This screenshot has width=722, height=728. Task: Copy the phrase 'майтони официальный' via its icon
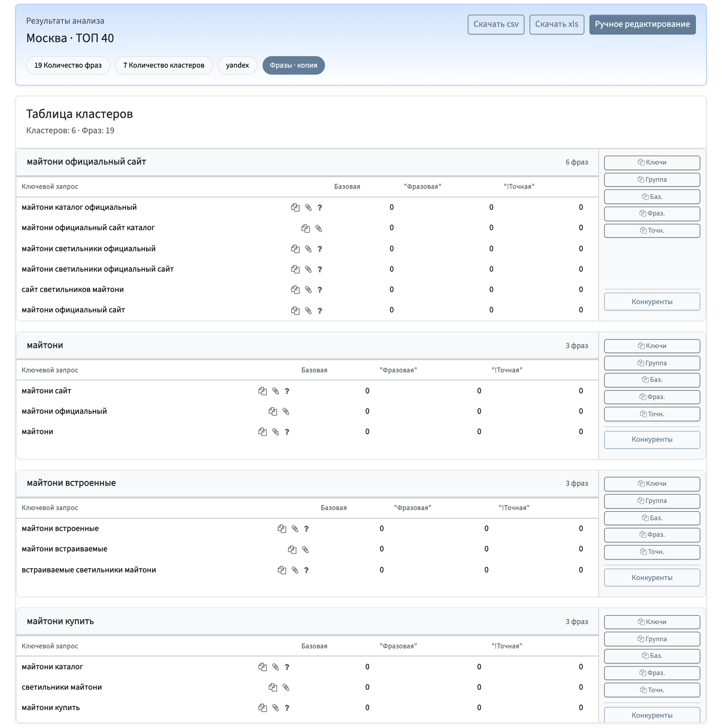tap(273, 412)
